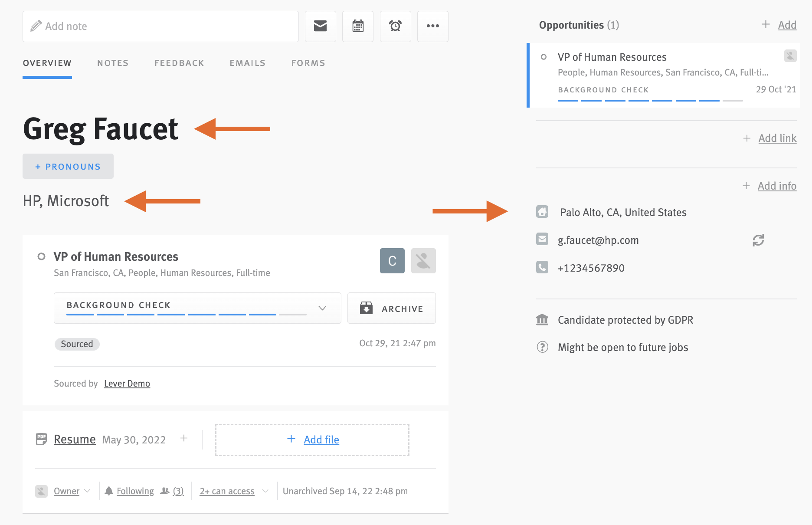Click the calendar scheduling icon

(357, 26)
